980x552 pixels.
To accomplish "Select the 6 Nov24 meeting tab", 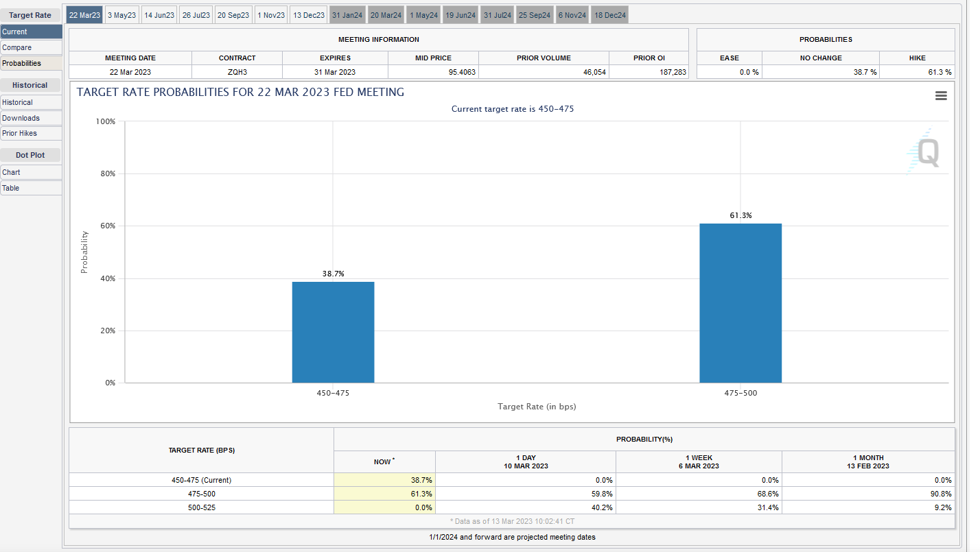I will pos(572,15).
